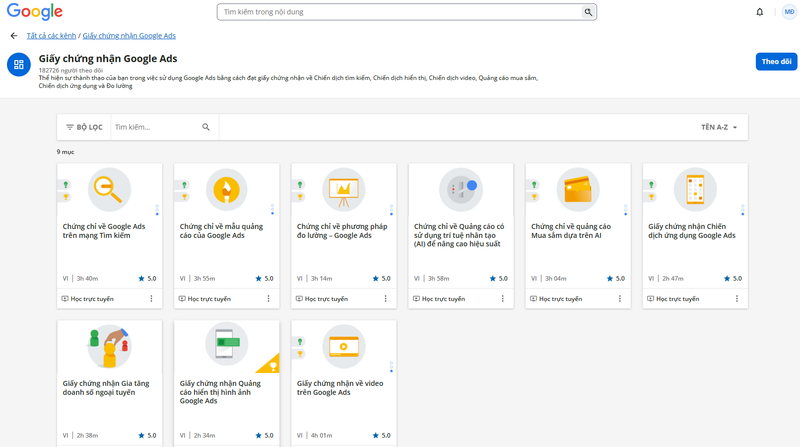Click phone display thumbnail of Quảng cáo hiển thị
This screenshot has width=800, height=447.
(x=227, y=344)
